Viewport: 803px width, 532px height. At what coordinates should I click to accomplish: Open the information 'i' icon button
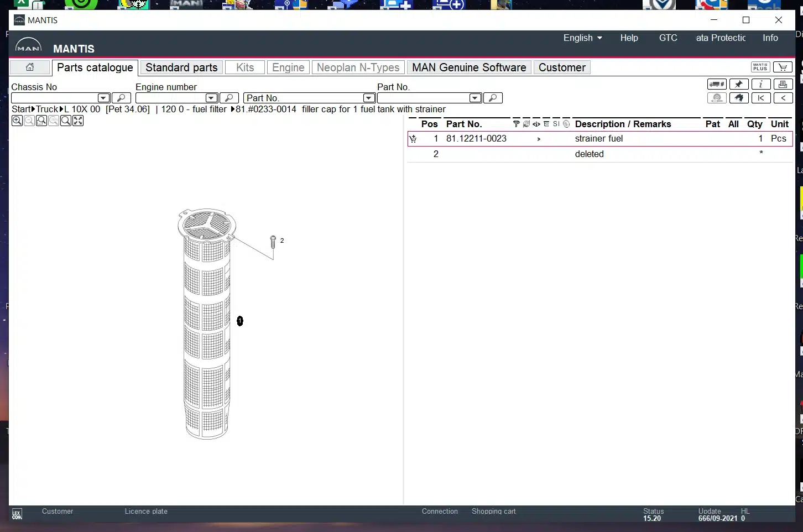761,84
